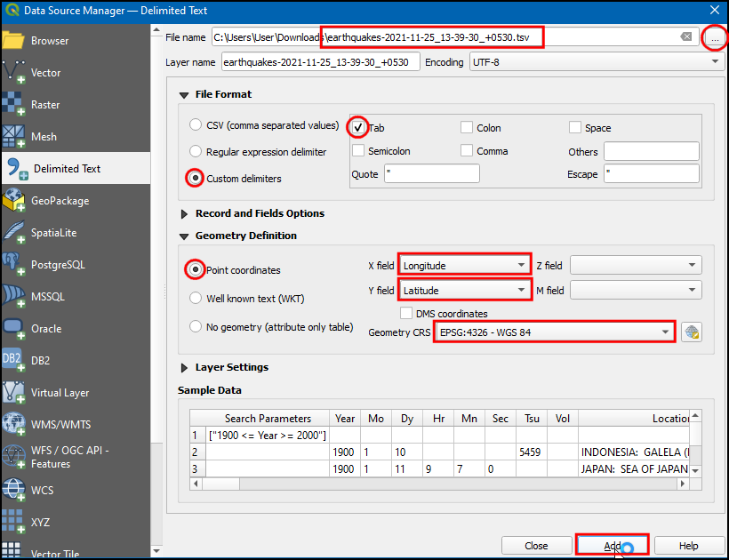Expand Record and Fields Options section
The image size is (729, 560).
186,213
